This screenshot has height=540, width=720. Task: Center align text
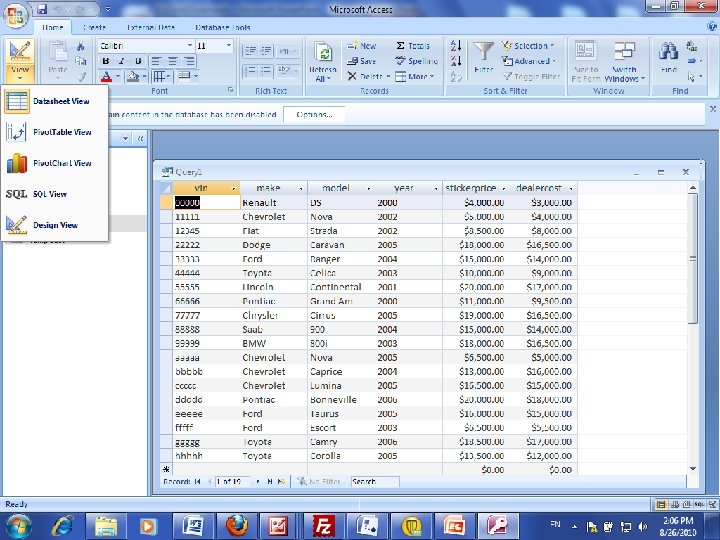click(173, 61)
